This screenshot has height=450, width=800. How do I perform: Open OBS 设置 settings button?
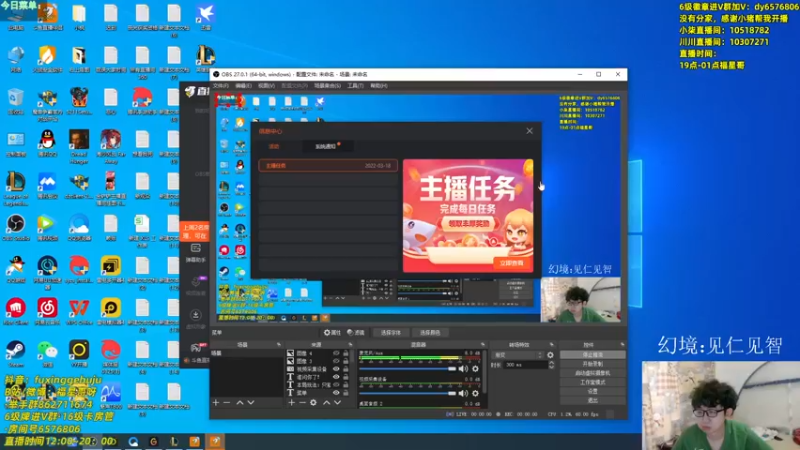pyautogui.click(x=592, y=391)
